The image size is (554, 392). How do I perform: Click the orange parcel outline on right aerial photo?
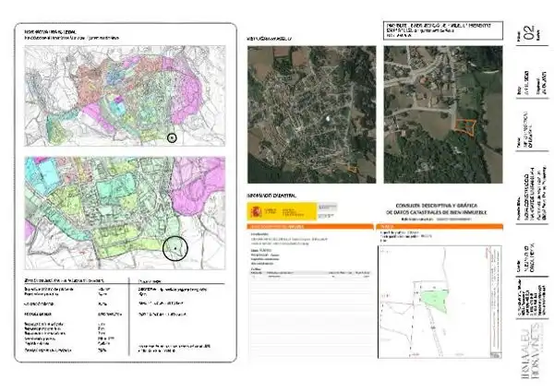pos(465,127)
